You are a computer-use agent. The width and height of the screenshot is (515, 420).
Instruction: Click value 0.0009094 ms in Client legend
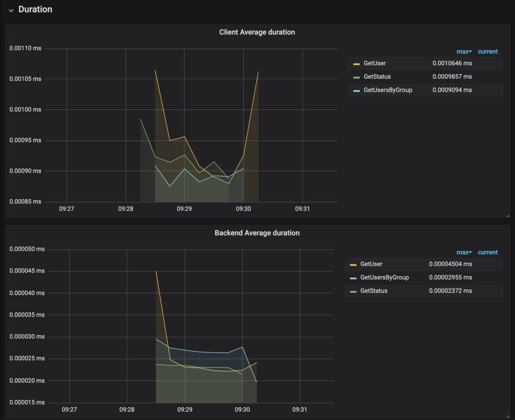point(452,90)
